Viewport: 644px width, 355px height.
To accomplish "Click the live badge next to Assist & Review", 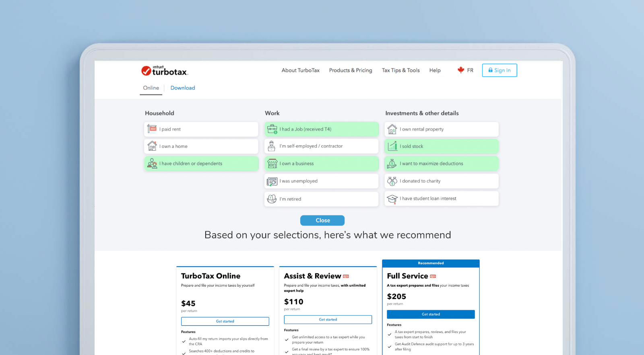I will coord(346,276).
